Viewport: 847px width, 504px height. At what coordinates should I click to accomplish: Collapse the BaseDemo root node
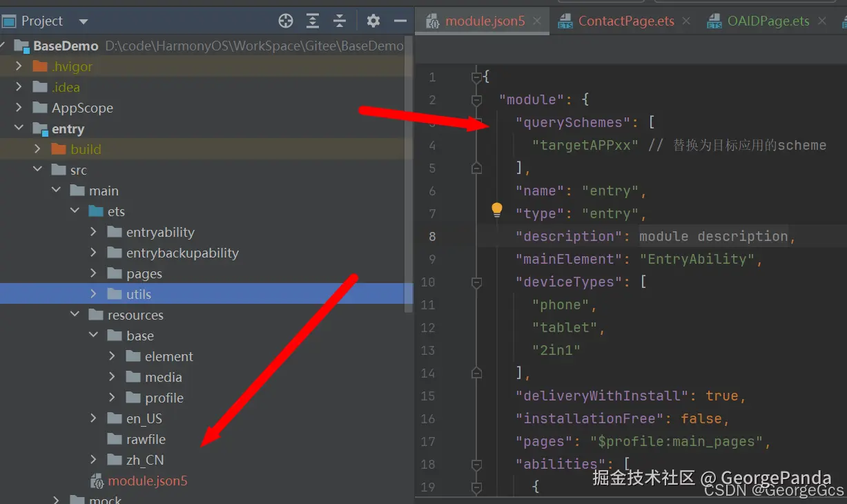point(3,46)
